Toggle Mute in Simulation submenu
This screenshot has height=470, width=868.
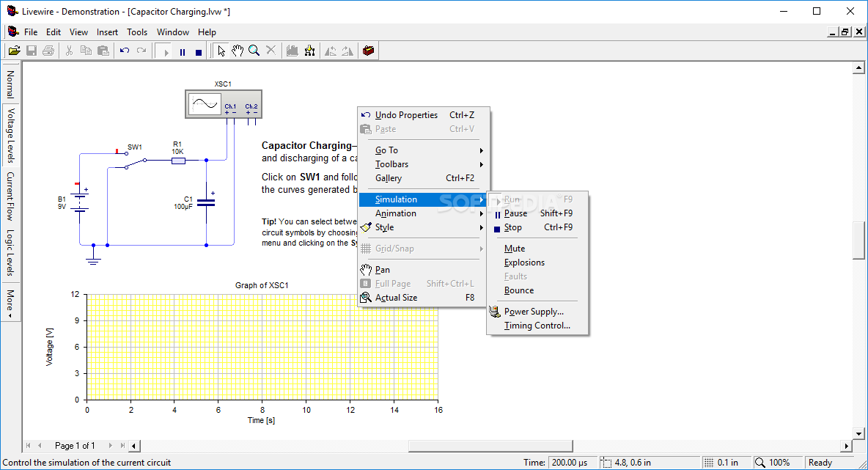coord(537,249)
